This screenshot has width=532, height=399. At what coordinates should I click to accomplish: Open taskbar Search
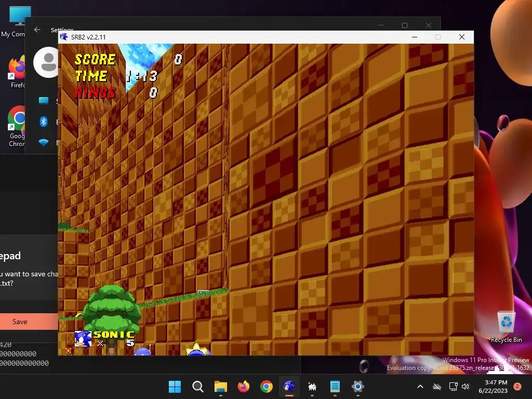point(197,386)
